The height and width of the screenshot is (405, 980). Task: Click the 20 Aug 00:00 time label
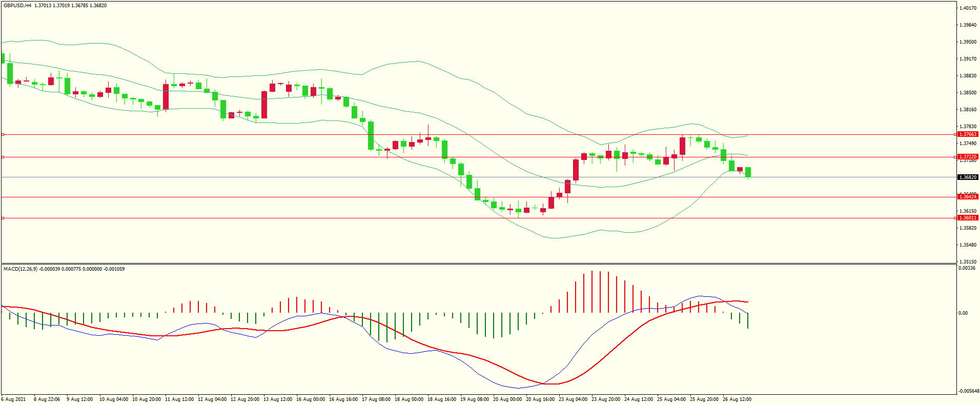click(x=507, y=399)
